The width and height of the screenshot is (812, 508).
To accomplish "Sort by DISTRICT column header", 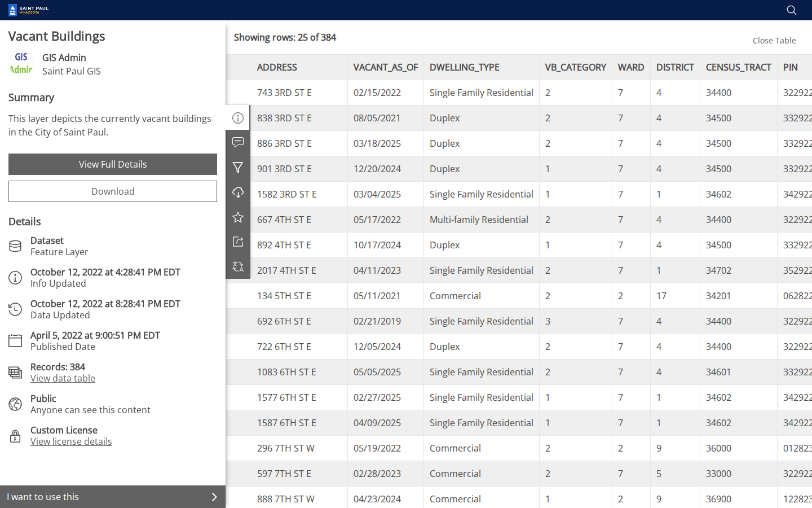I will [x=675, y=67].
